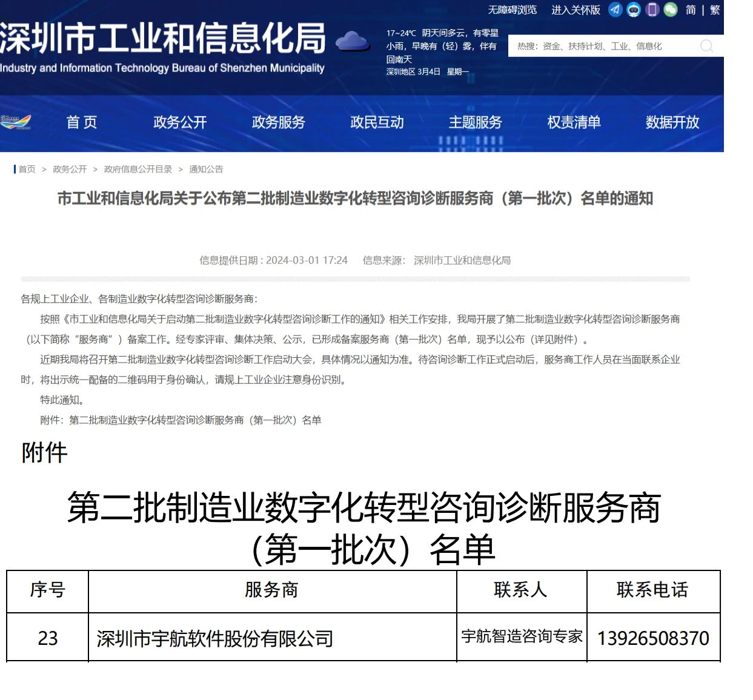This screenshot has width=753, height=700.
Task: Click the 通知公告 breadcrumb link
Action: 206,170
